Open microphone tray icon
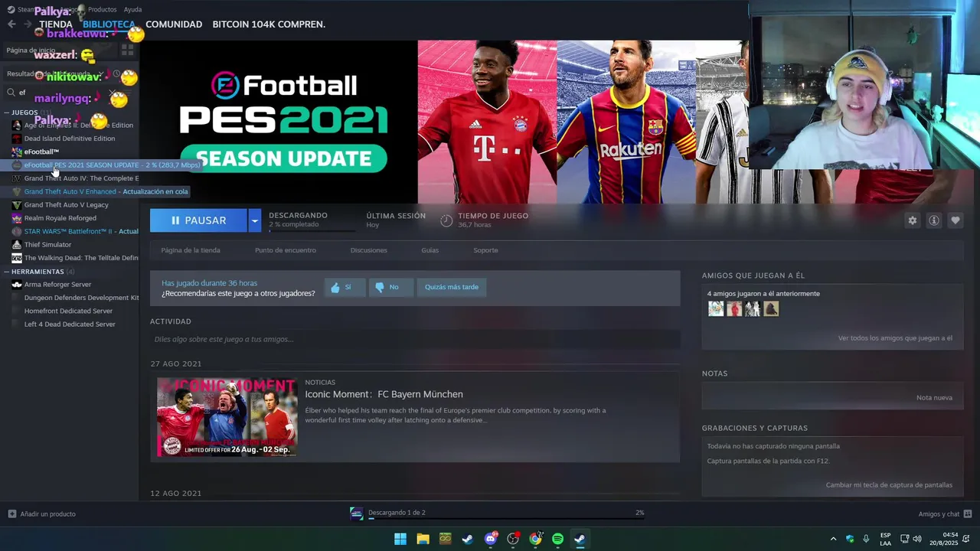The width and height of the screenshot is (980, 551). click(x=866, y=539)
